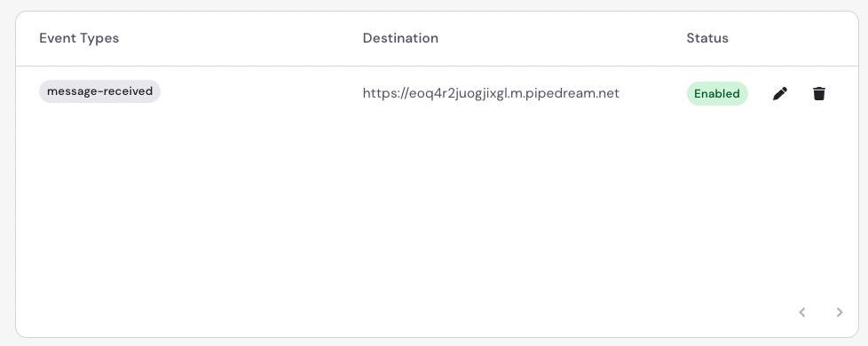Click the gray message-received tag
The image size is (868, 346).
[99, 91]
